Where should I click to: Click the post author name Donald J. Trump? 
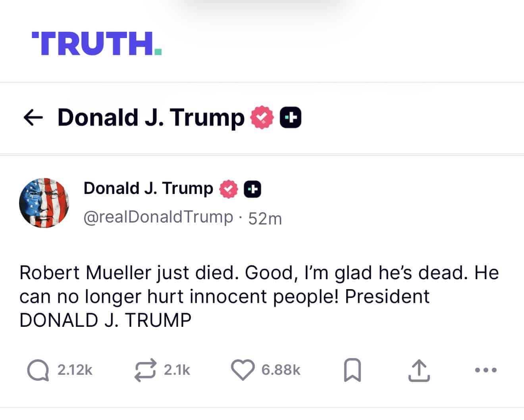(148, 188)
